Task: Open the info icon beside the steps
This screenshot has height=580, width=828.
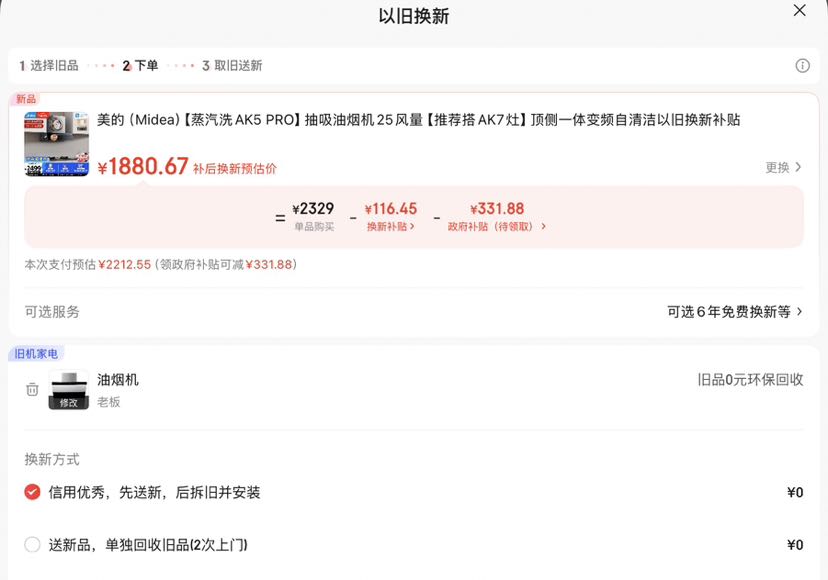Action: coord(802,66)
